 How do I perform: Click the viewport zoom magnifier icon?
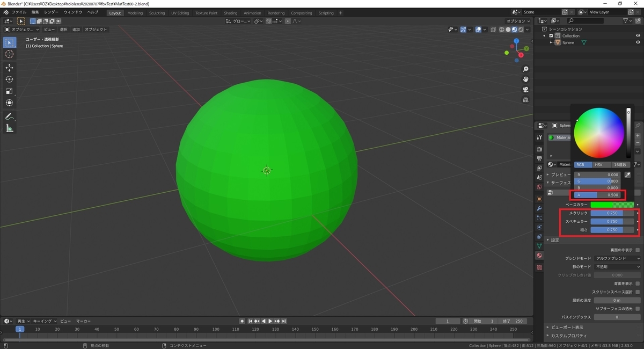(x=525, y=69)
